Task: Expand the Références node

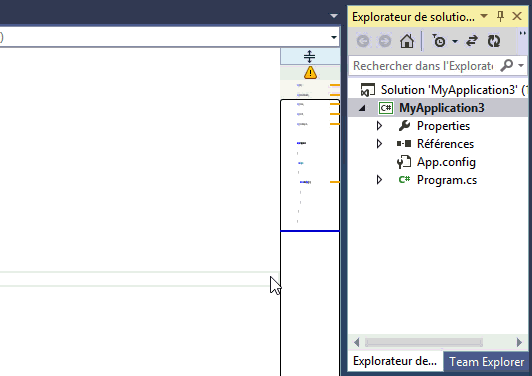Action: pos(379,144)
